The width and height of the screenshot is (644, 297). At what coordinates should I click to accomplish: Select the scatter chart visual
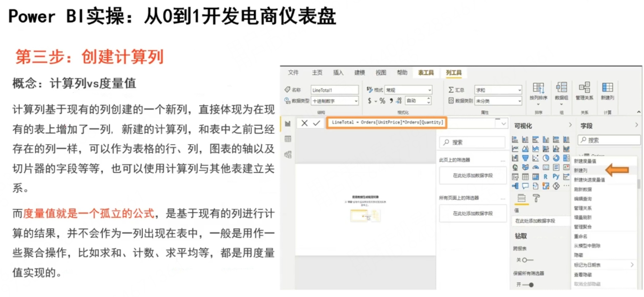[x=536, y=158]
